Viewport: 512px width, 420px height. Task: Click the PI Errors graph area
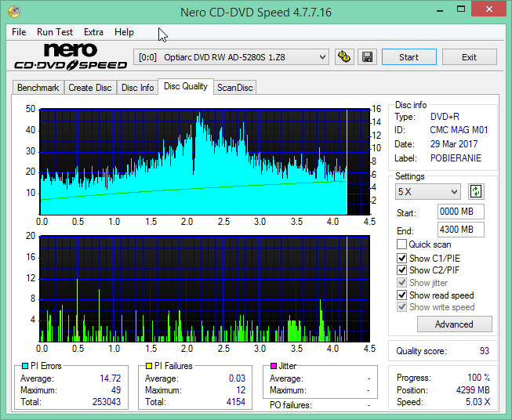tap(205, 161)
